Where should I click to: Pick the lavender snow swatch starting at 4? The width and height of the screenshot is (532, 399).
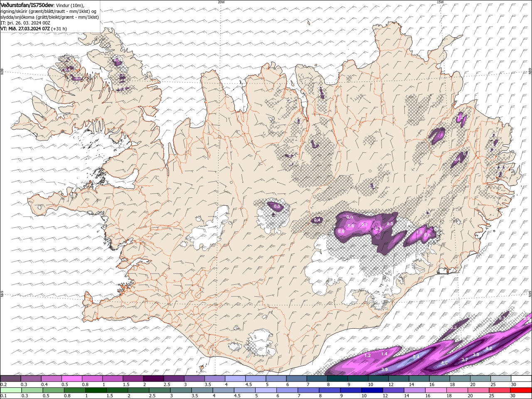(x=235, y=379)
